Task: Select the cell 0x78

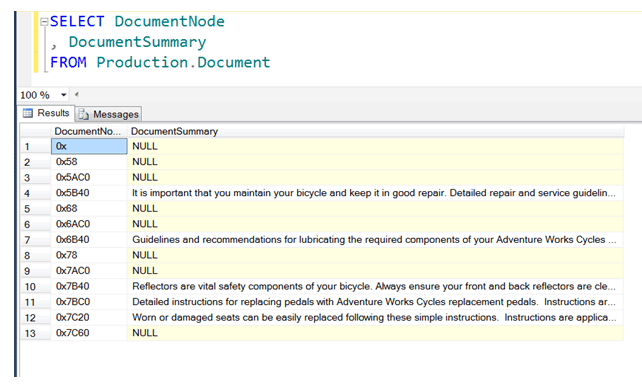Action: (x=89, y=255)
